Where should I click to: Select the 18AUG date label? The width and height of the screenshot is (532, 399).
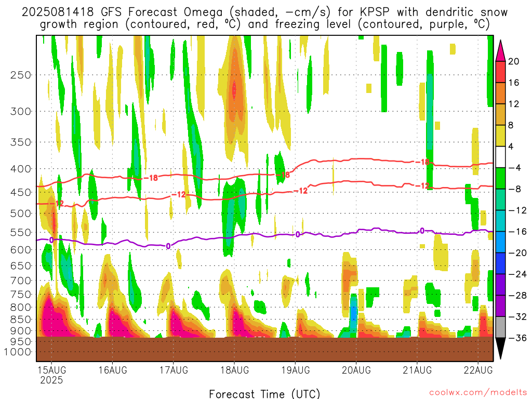pos(235,370)
